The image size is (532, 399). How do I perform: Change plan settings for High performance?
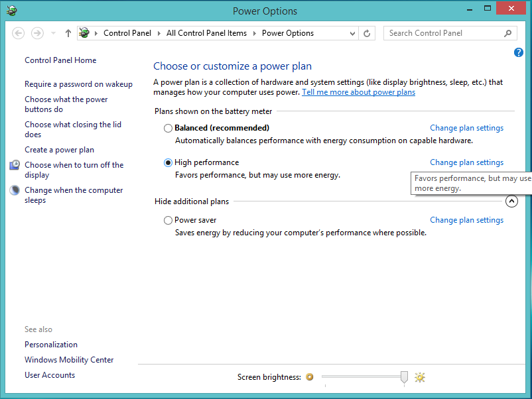coord(466,162)
